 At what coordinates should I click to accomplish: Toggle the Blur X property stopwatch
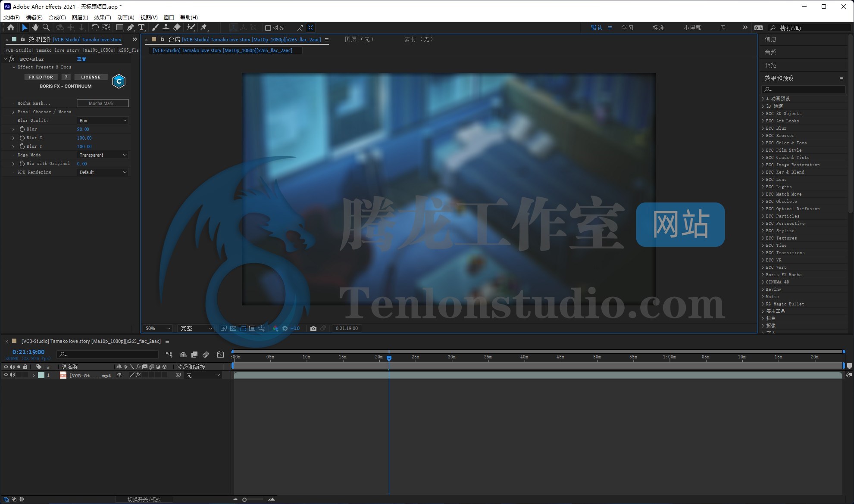(x=22, y=138)
